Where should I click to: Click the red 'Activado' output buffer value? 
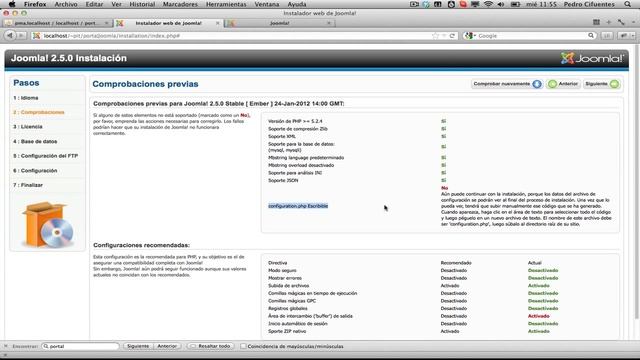point(538,316)
